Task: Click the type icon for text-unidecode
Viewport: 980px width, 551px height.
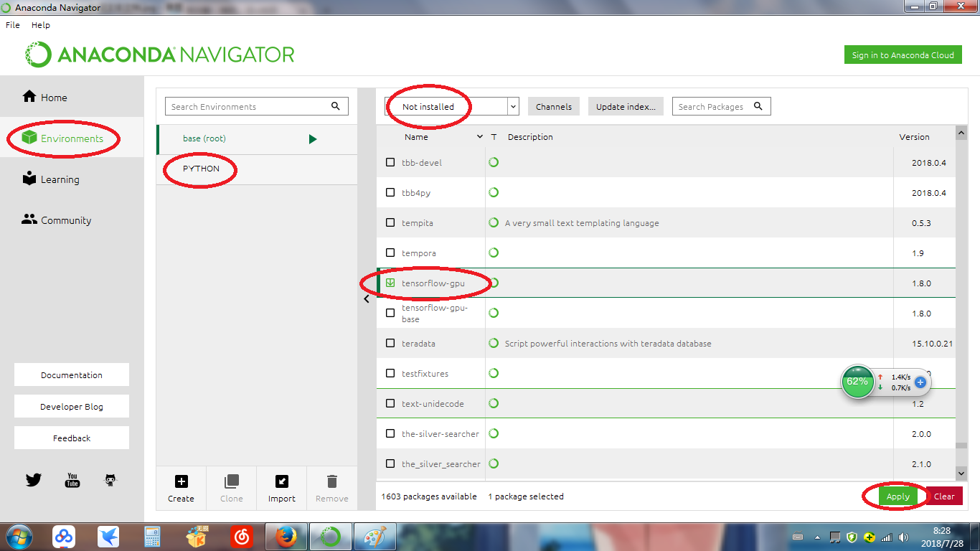Action: point(494,403)
